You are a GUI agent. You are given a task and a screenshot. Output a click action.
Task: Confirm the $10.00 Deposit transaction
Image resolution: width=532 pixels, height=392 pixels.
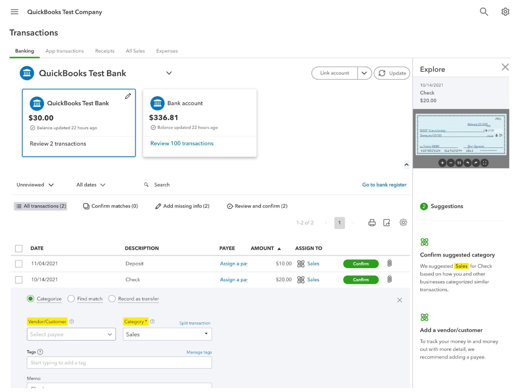point(361,264)
